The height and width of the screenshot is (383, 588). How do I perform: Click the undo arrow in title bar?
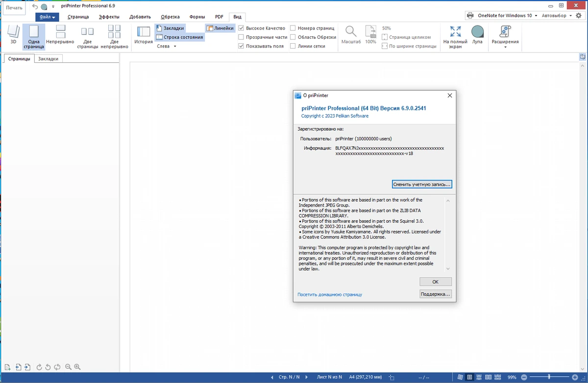(35, 6)
